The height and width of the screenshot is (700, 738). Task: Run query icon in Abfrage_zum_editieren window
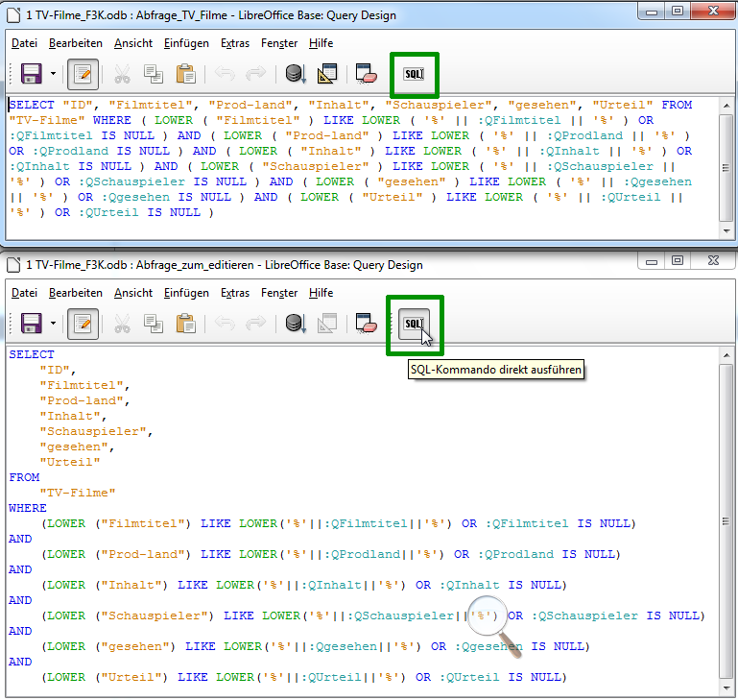pyautogui.click(x=296, y=324)
